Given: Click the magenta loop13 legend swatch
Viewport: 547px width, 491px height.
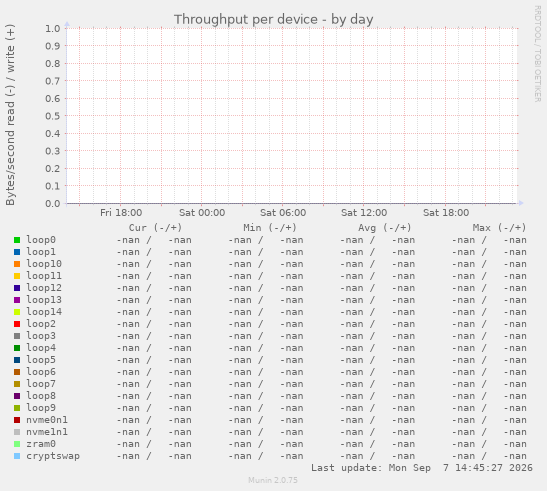Looking at the screenshot, I should click(x=17, y=300).
